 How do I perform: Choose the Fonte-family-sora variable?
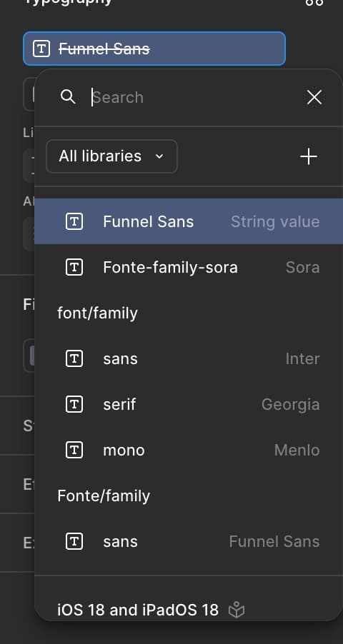189,267
